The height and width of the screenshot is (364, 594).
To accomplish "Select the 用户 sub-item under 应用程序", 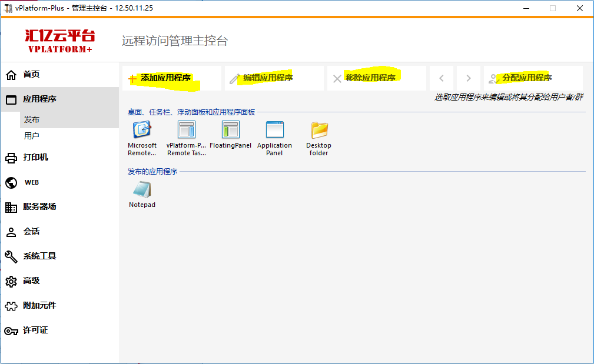I will coord(32,136).
